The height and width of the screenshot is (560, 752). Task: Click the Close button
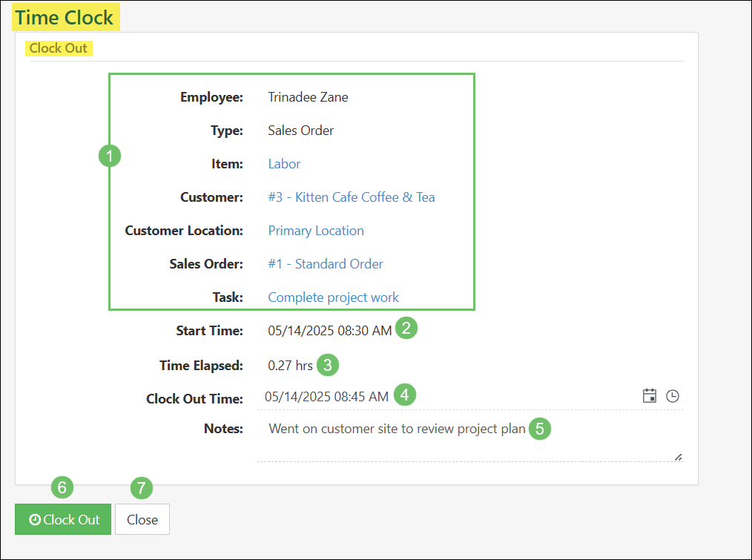pos(142,519)
